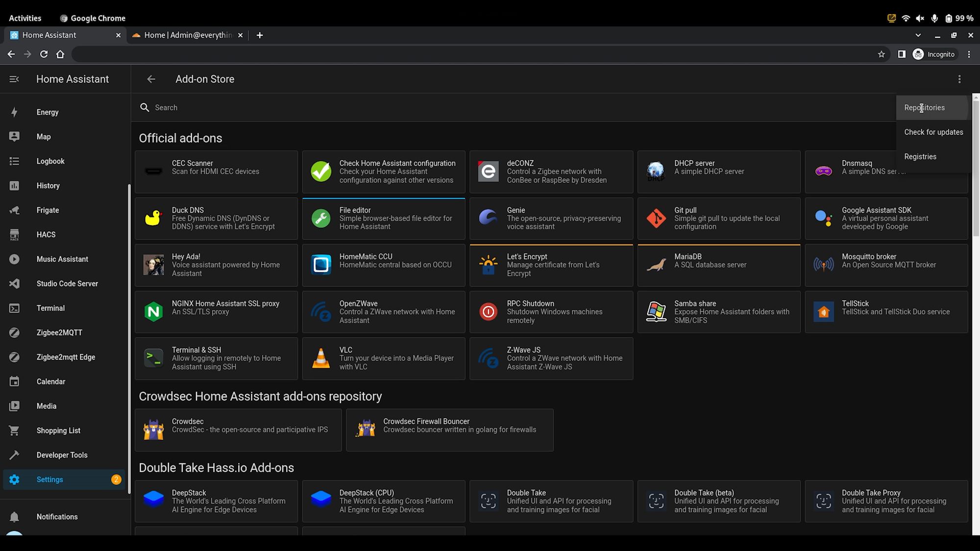
Task: Click the Z-Wave JS add-on icon
Action: point(488,358)
